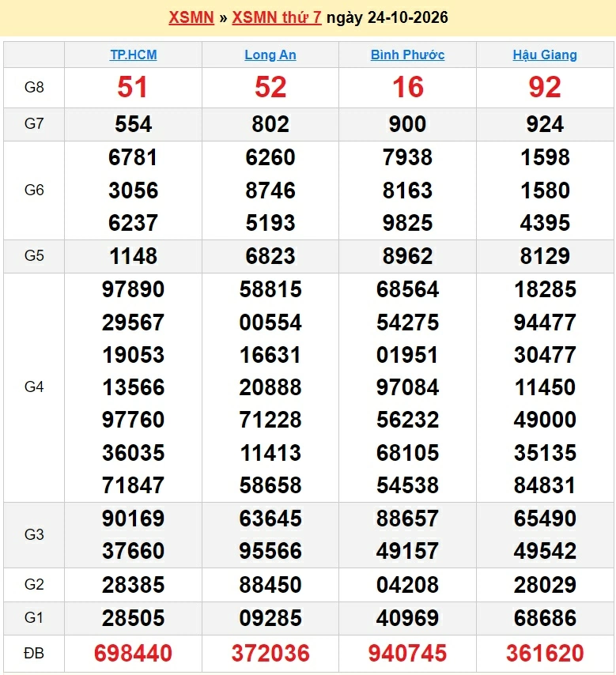Select Long An special prize 372036
The width and height of the screenshot is (616, 675).
pyautogui.click(x=270, y=653)
